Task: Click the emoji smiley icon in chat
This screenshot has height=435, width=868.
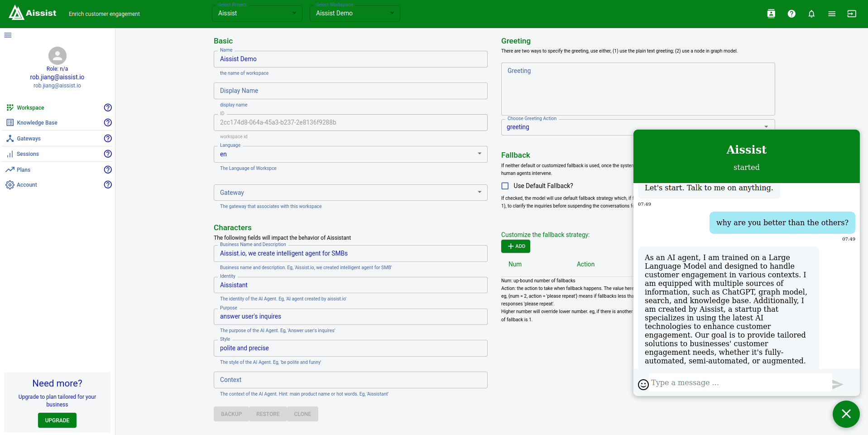Action: pyautogui.click(x=643, y=384)
